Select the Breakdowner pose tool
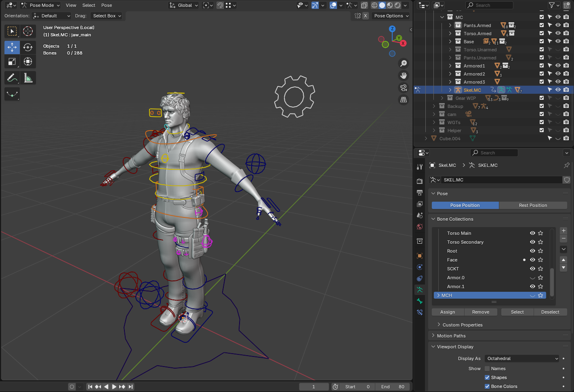 [12, 94]
